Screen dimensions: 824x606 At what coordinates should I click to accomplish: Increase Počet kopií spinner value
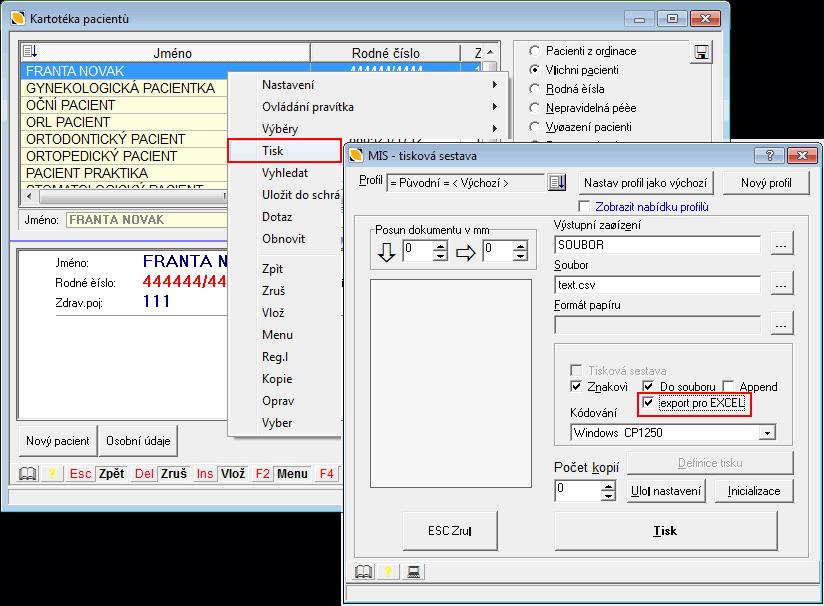point(608,487)
